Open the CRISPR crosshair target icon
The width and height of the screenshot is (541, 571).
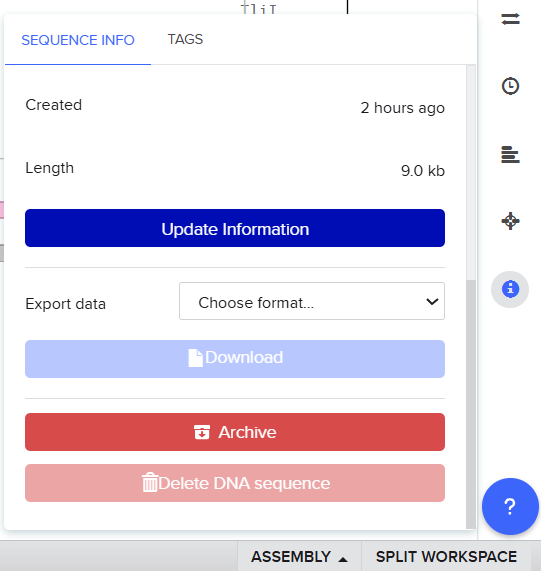pyautogui.click(x=510, y=221)
